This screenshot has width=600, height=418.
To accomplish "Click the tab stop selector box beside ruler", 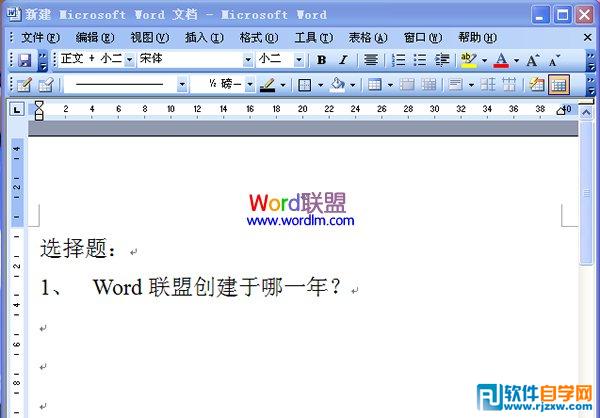I will (16, 110).
